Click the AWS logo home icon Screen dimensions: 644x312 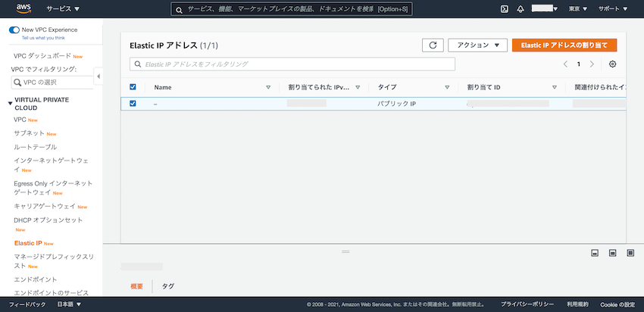tap(23, 8)
